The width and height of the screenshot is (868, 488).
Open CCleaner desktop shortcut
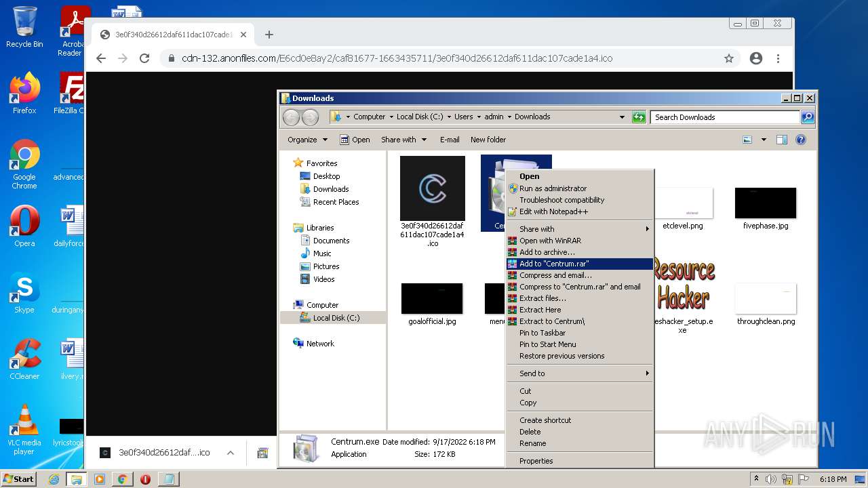[x=24, y=359]
